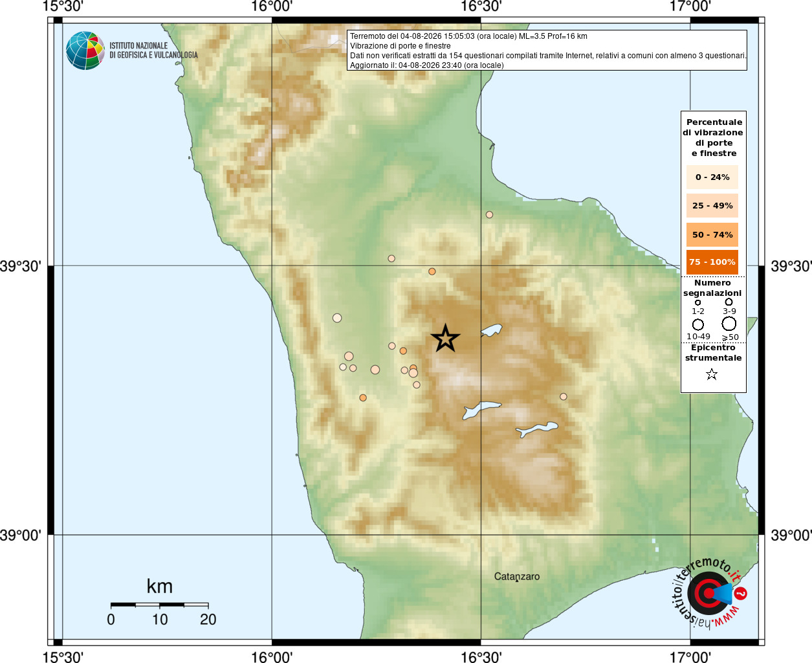Click the "km" scale label
The width and height of the screenshot is (812, 663).
point(159,586)
